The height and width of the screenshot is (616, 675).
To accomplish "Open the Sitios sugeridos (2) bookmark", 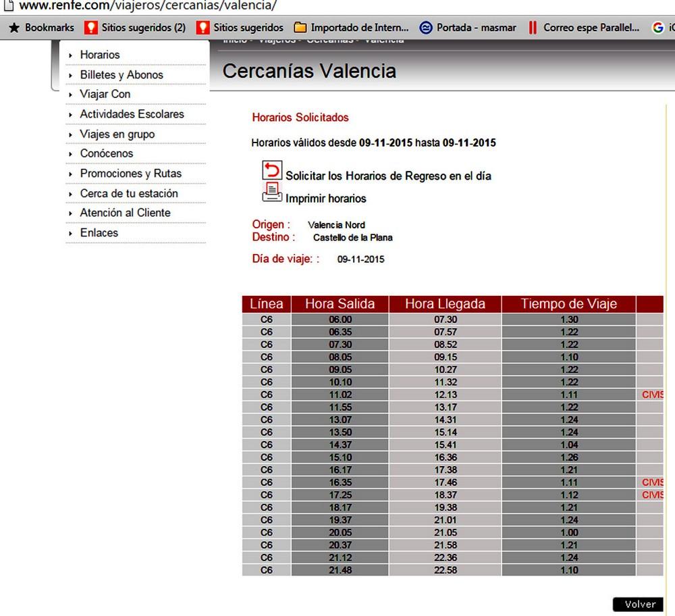I will point(135,28).
